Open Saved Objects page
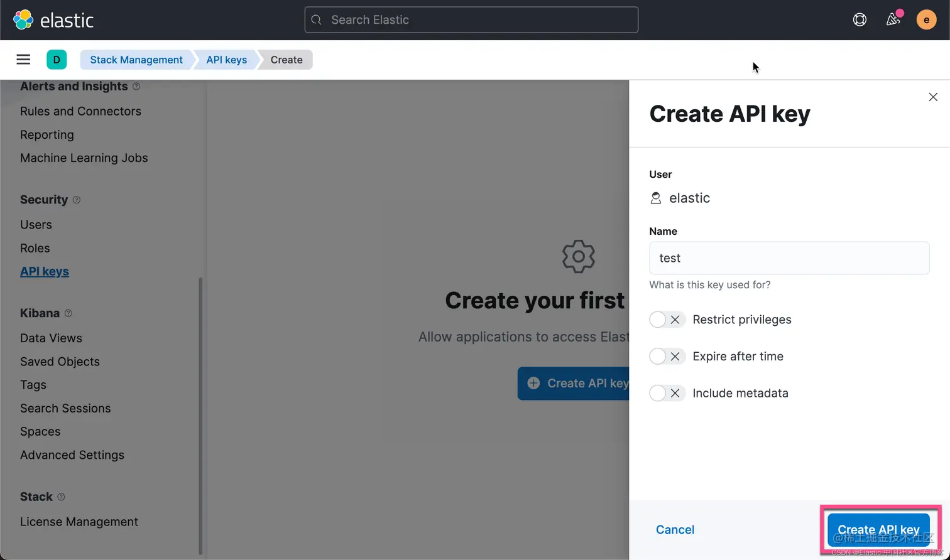 pyautogui.click(x=60, y=362)
